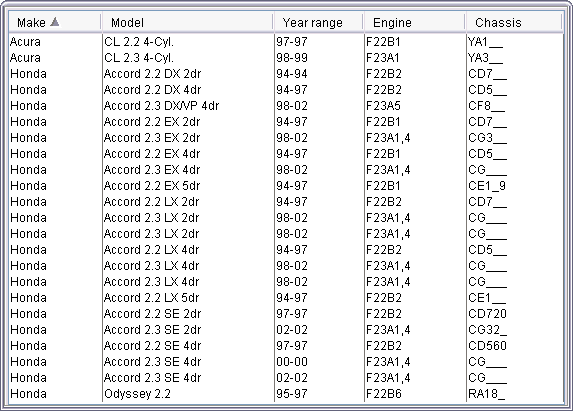Image resolution: width=573 pixels, height=411 pixels.
Task: Click the Chassis column header
Action: (514, 23)
